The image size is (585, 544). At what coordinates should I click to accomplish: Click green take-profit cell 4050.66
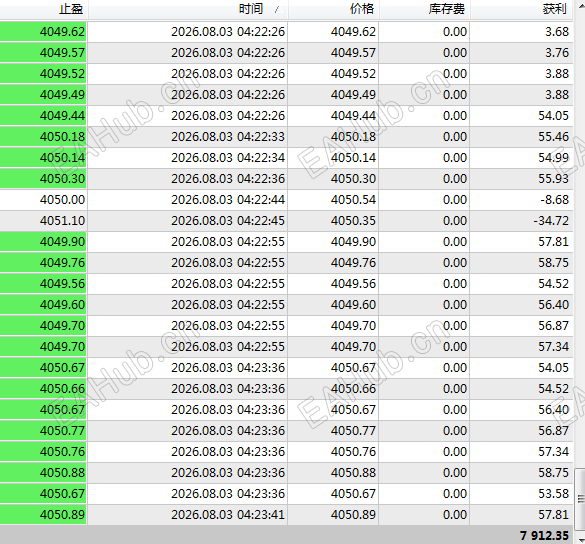43,388
